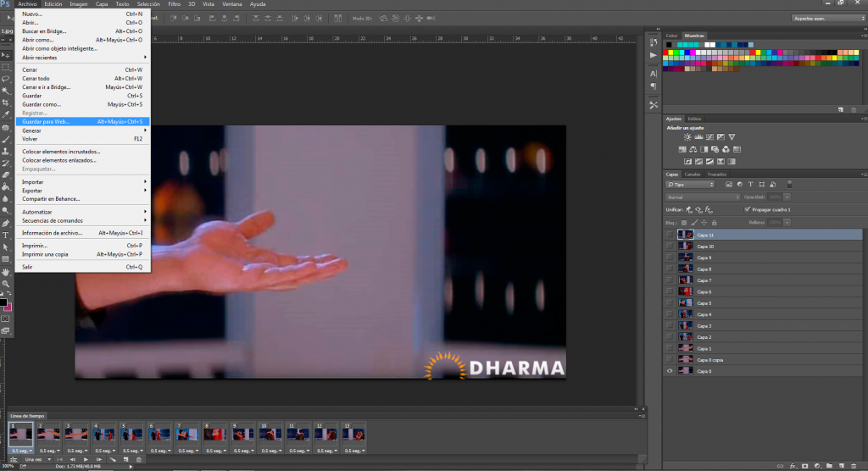868x471 pixels.
Task: Click Salir in the Archivo menu
Action: 83,267
